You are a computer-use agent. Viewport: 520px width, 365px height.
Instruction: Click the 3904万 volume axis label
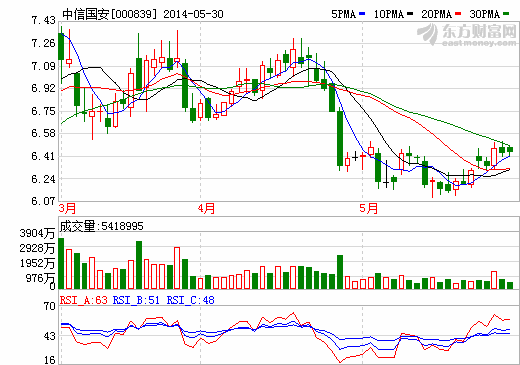click(x=37, y=233)
